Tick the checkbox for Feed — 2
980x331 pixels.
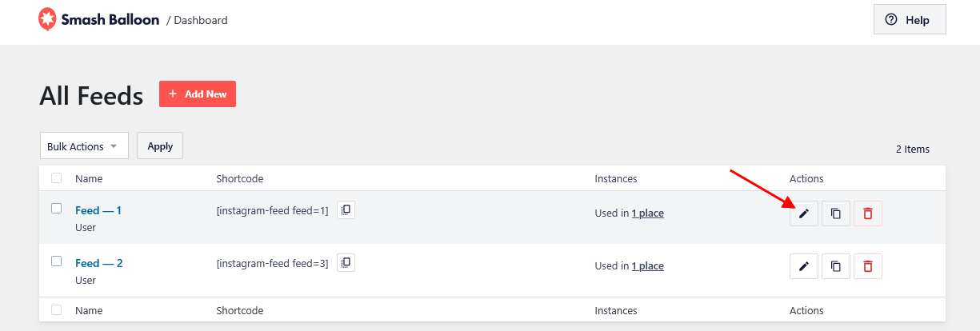click(x=56, y=261)
